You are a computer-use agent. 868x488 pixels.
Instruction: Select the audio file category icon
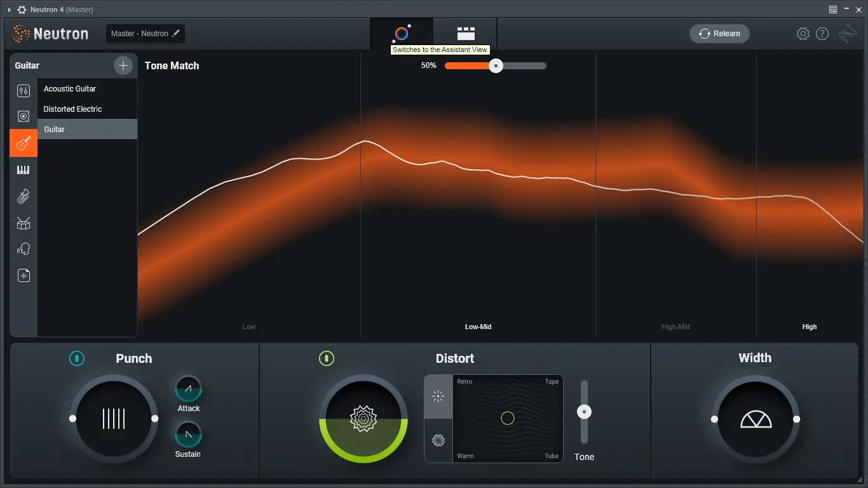point(24,275)
